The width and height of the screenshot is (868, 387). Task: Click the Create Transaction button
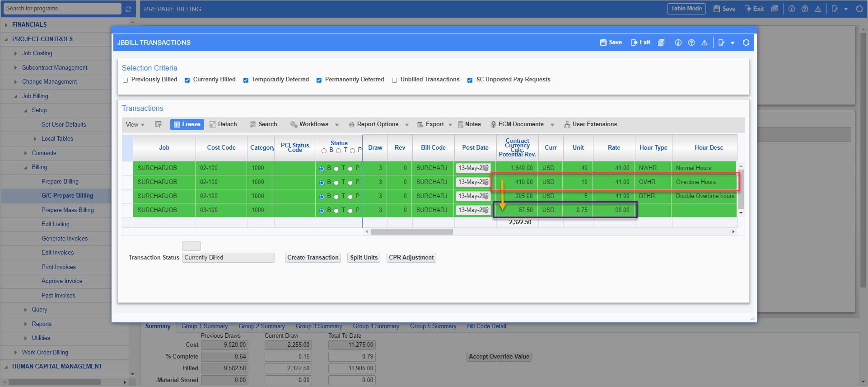tap(313, 258)
